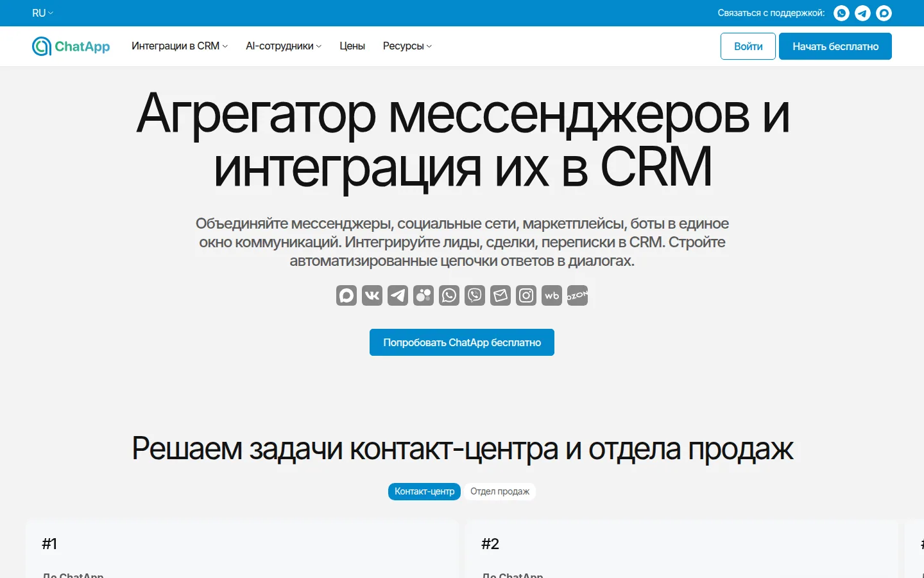The image size is (924, 578).
Task: Click the gray OZON icon
Action: pyautogui.click(x=577, y=295)
